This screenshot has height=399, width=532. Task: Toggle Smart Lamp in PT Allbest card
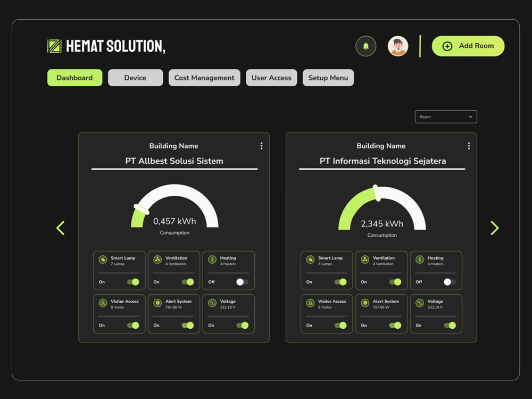click(133, 282)
